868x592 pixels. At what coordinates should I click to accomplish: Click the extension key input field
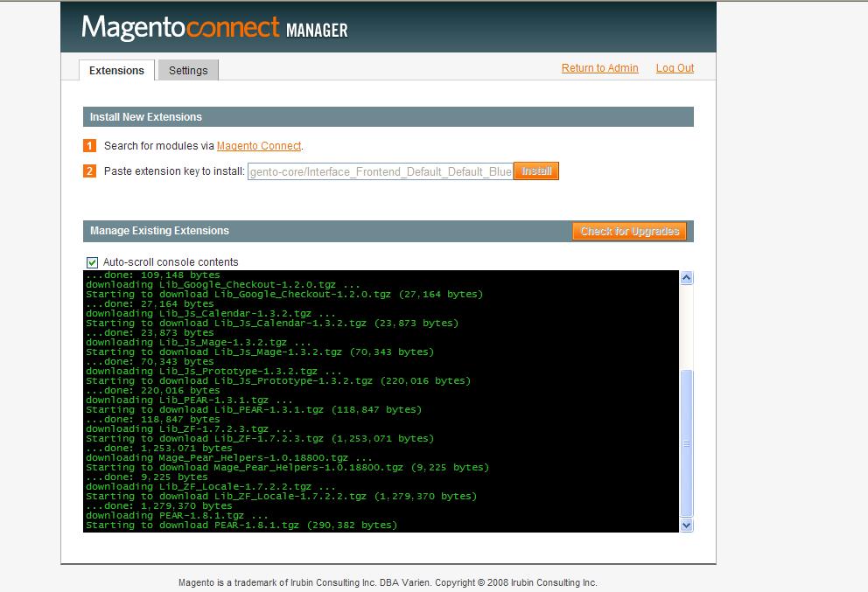point(381,171)
